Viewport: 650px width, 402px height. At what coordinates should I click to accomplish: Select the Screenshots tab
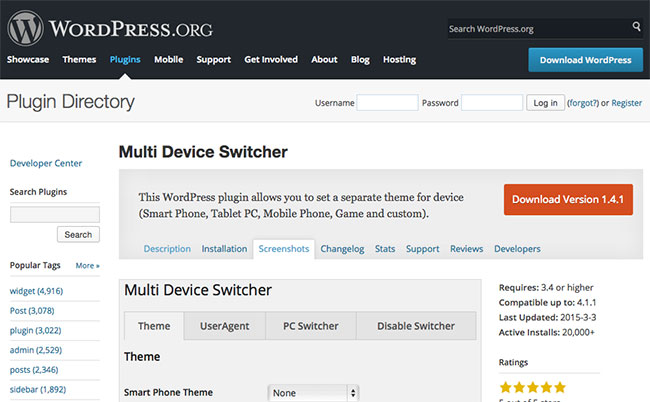tap(284, 249)
